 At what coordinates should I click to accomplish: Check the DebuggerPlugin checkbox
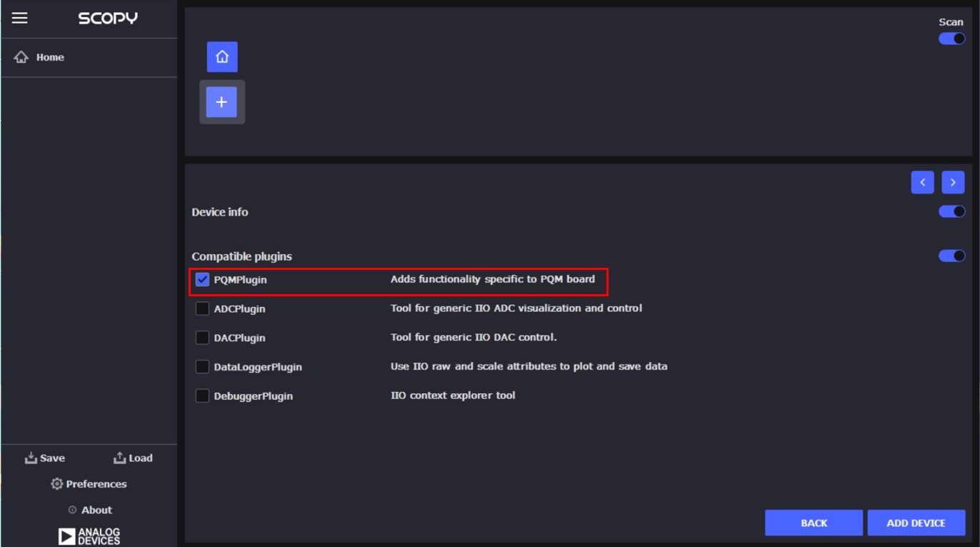coord(202,396)
